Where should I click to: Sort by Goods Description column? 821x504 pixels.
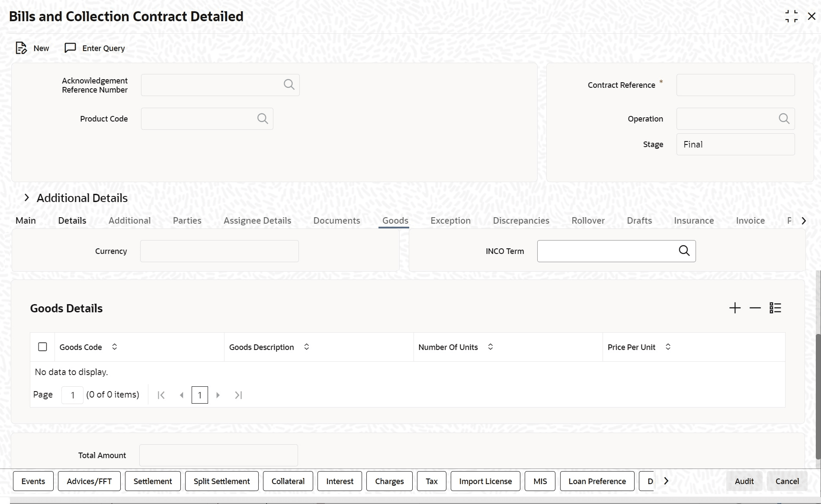tap(306, 347)
